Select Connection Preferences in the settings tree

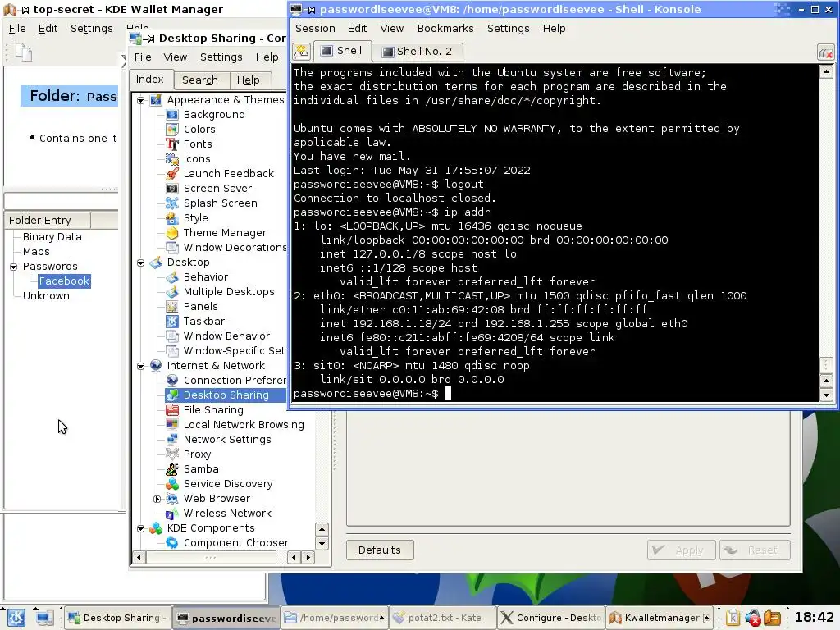point(235,381)
